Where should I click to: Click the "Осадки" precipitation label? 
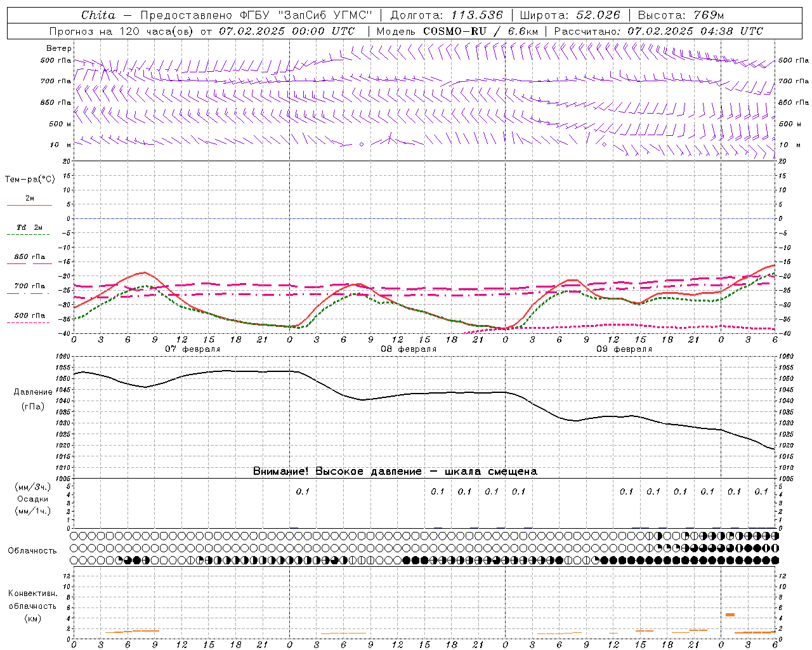point(33,499)
